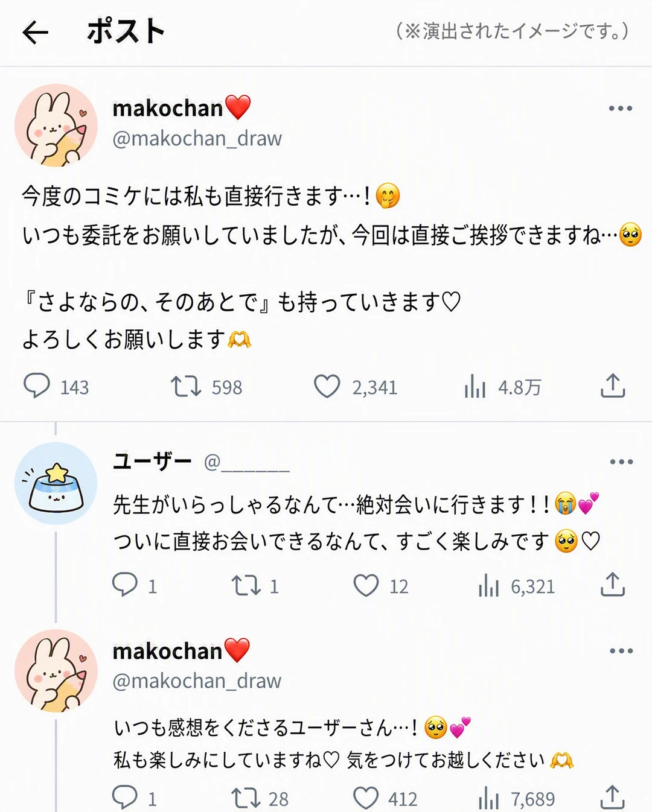This screenshot has height=812, width=652.
Task: Open ユーザー display name link
Action: 152,462
